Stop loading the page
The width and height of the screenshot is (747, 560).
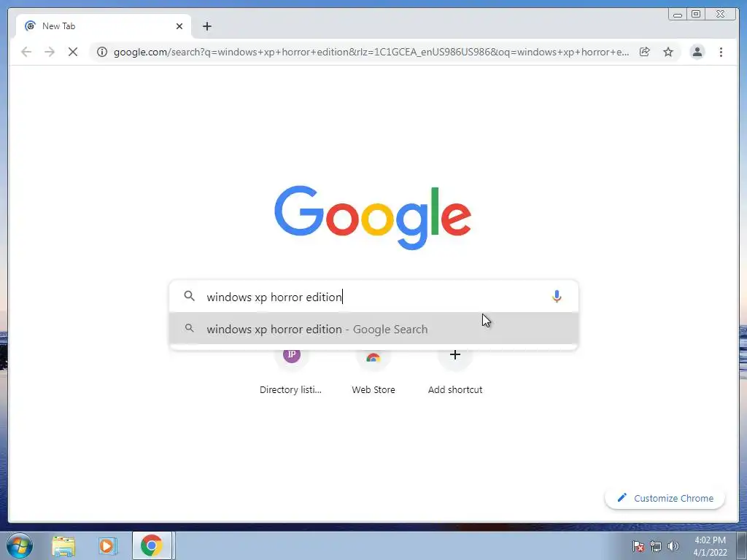point(73,52)
